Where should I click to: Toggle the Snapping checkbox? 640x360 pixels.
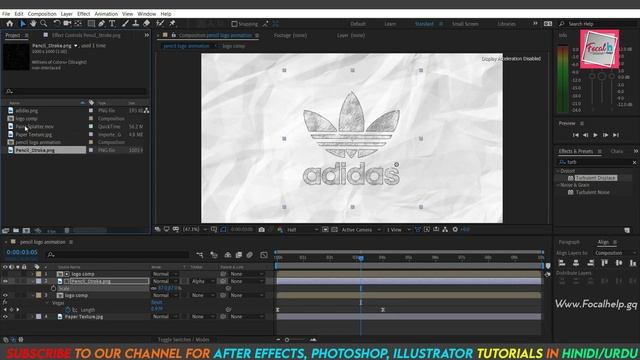(x=234, y=24)
